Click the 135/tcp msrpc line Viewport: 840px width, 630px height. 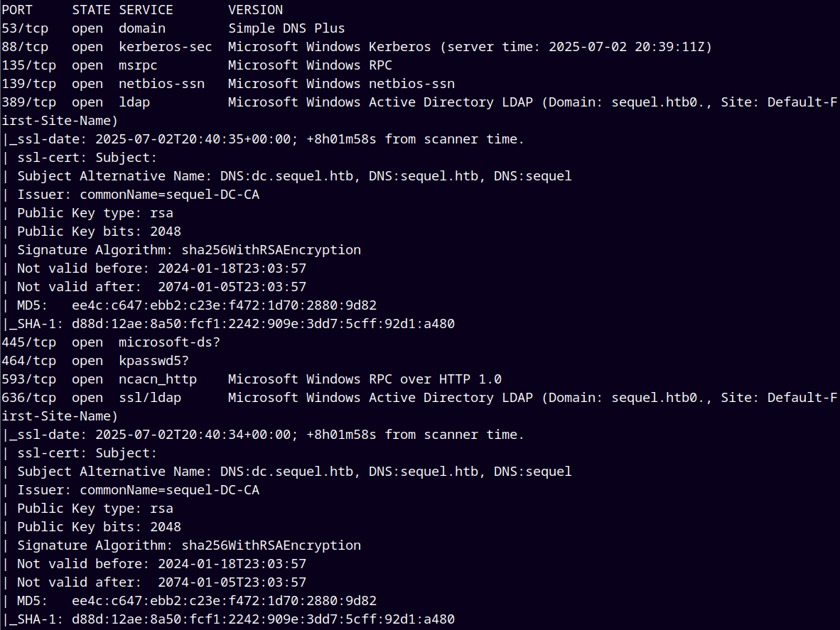pyautogui.click(x=197, y=65)
